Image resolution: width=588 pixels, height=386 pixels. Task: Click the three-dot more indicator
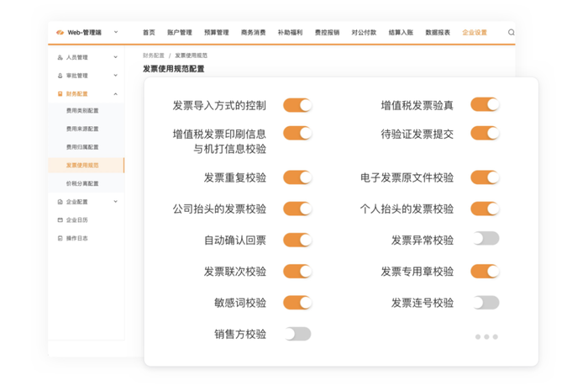486,337
